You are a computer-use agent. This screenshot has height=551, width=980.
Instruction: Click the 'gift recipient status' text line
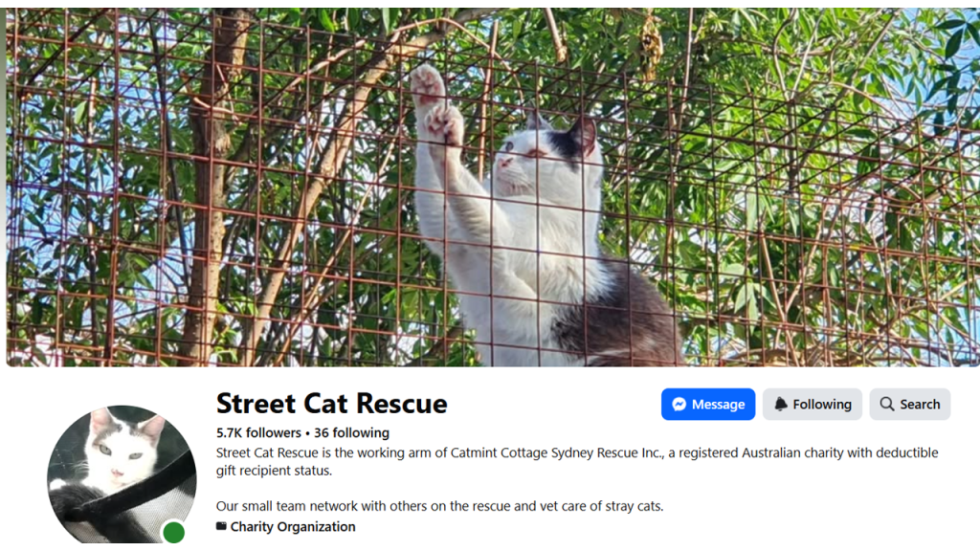[x=274, y=471]
